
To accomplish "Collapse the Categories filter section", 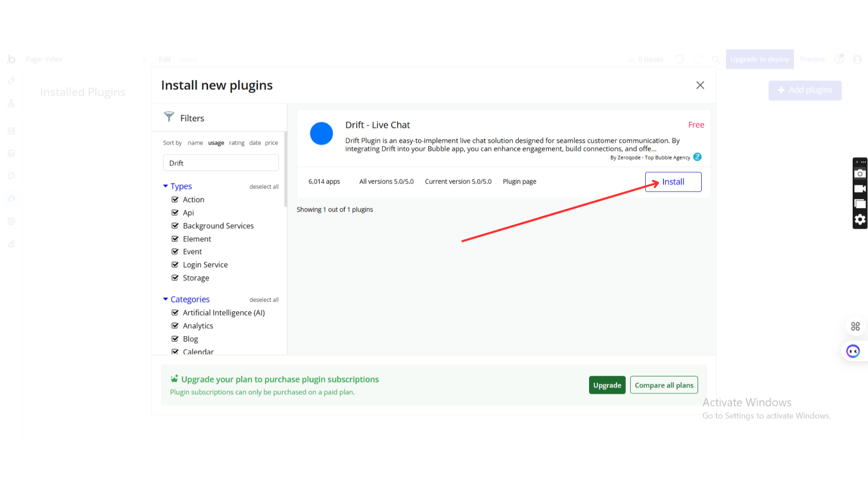I will point(166,300).
